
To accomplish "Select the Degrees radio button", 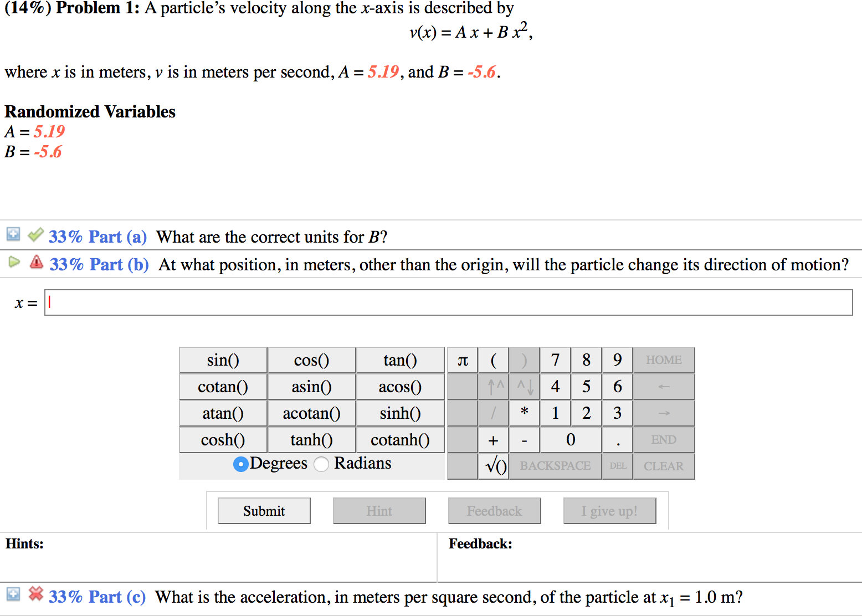I will click(x=240, y=464).
